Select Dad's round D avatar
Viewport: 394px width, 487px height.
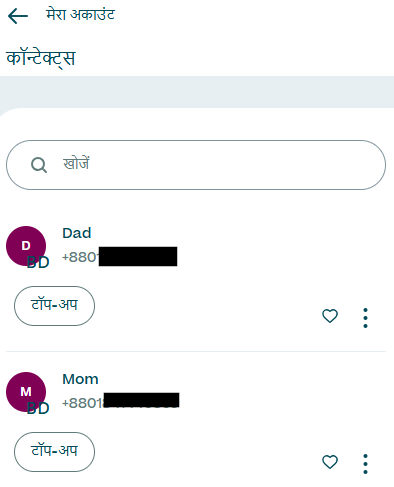point(26,246)
